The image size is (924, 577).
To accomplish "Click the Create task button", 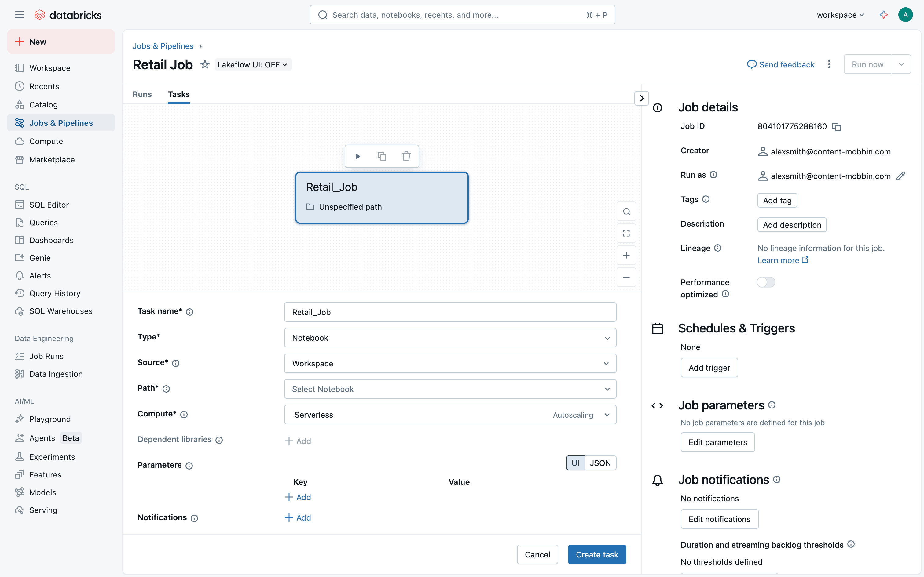I will [596, 554].
